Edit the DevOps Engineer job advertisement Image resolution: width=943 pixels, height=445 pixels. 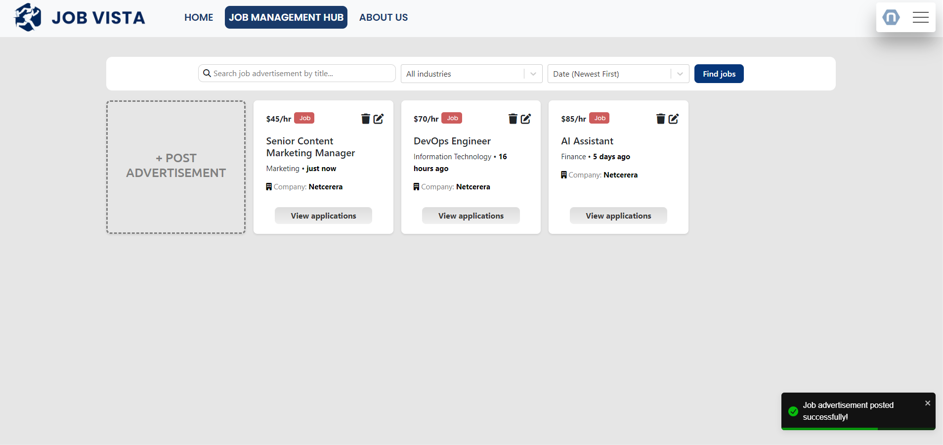click(526, 119)
